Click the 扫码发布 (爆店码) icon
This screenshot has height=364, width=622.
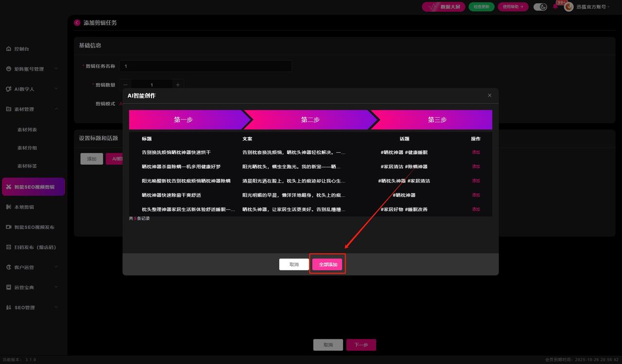[x=9, y=247]
